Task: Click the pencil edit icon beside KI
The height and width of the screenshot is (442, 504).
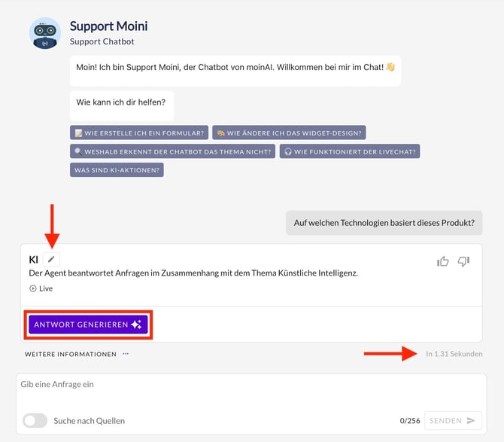Action: (x=51, y=259)
